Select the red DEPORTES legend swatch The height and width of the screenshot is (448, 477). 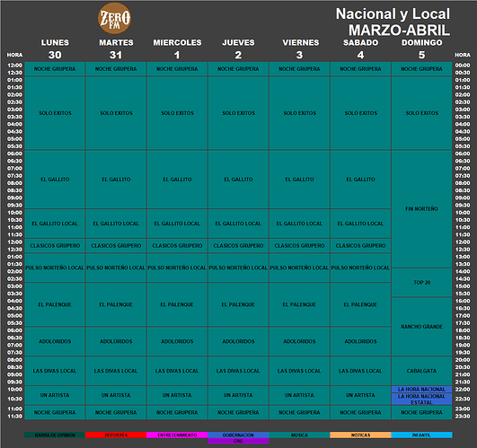[x=116, y=435]
